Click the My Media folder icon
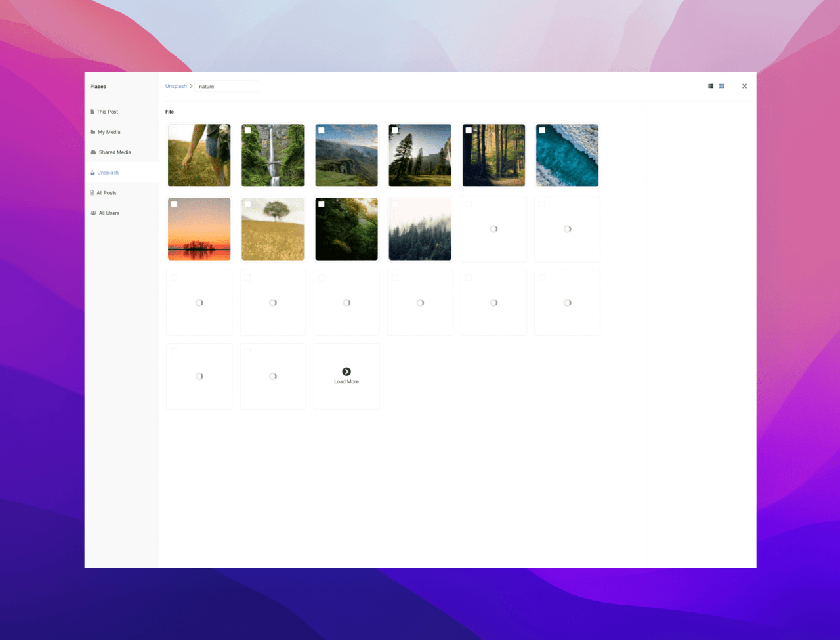This screenshot has height=640, width=840. pyautogui.click(x=93, y=132)
